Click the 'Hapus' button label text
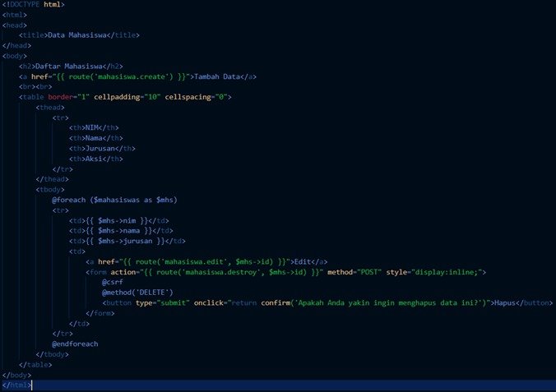 tap(504, 303)
